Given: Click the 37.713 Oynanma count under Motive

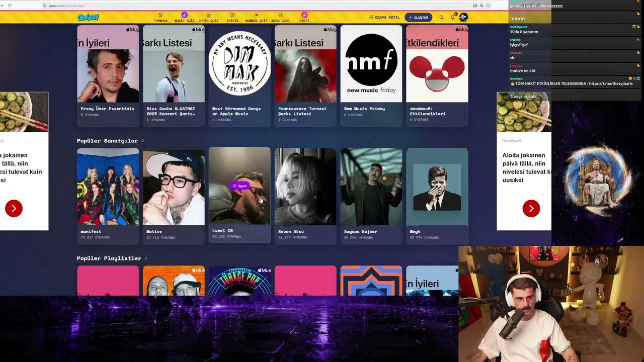Looking at the screenshot, I should [x=161, y=237].
